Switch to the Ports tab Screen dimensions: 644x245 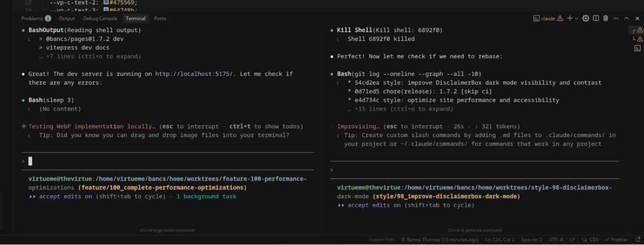(160, 18)
